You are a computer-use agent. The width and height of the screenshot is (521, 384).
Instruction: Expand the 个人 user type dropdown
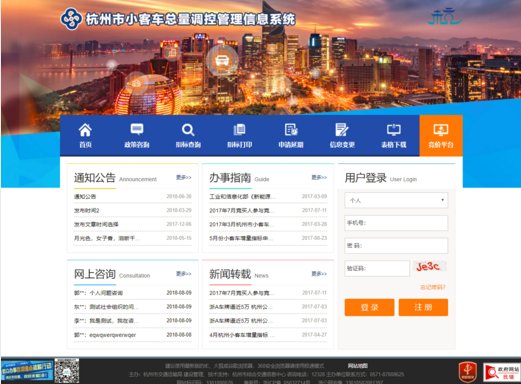pos(396,200)
